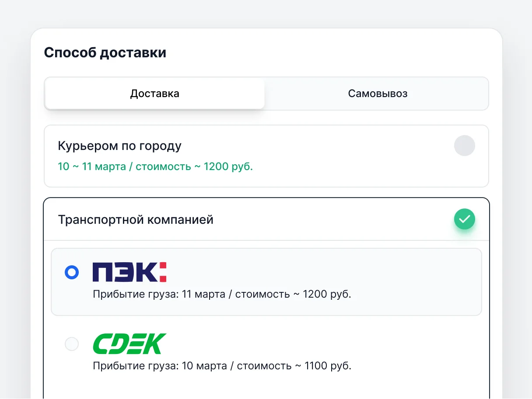Click ПЭК arrival text 11 марта 1200 руб.
Image resolution: width=532 pixels, height=399 pixels.
(222, 294)
